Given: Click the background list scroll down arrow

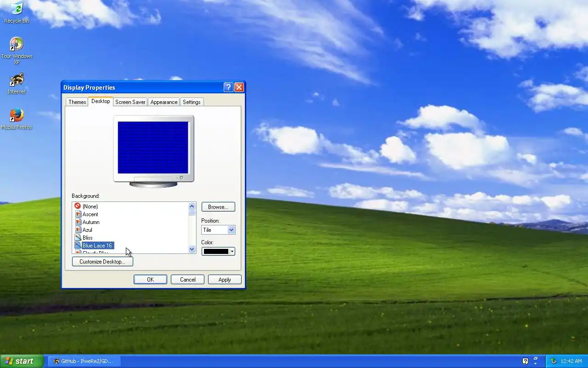Looking at the screenshot, I should point(192,249).
